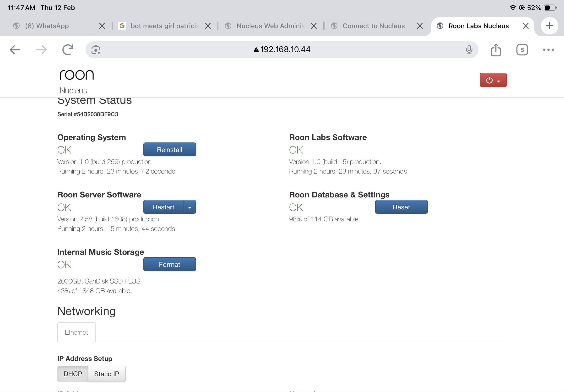This screenshot has height=392, width=564.
Task: Click Reinstall for the Operating System
Action: coord(169,150)
